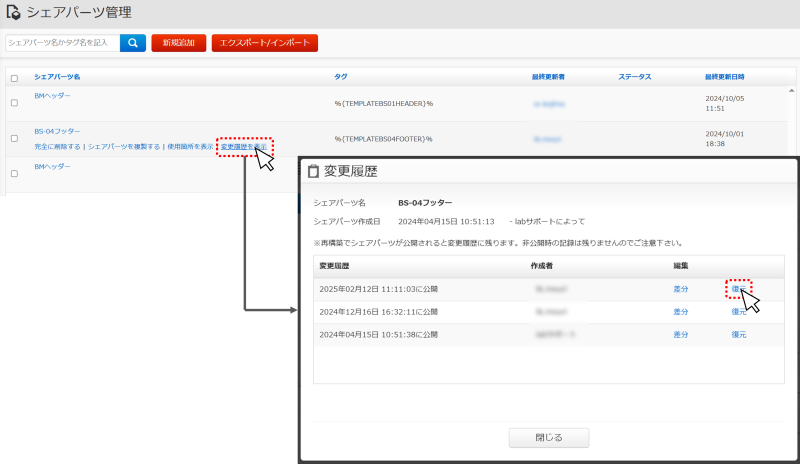The image size is (800, 464).
Task: Click the %{TEMPLATEBS01HEADER}% tag text
Action: point(384,104)
